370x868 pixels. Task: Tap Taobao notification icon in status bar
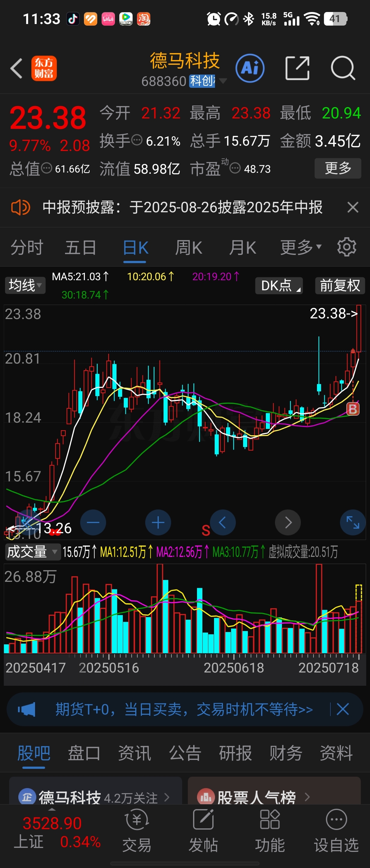point(143,19)
